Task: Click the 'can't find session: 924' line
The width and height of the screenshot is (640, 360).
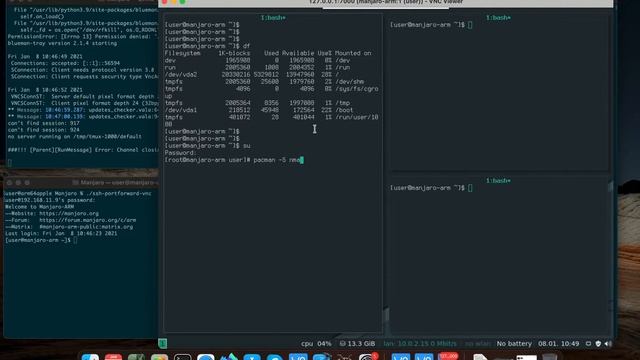Action: coord(43,130)
